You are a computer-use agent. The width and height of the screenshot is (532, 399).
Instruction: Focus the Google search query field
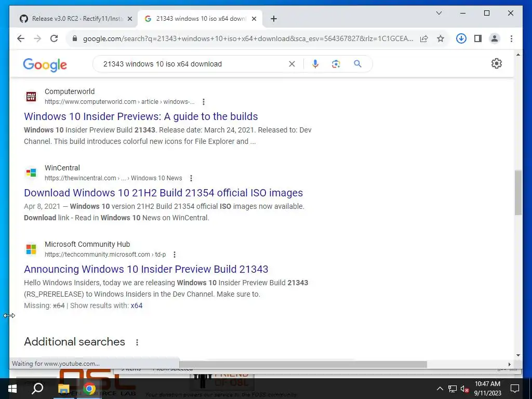coord(193,64)
